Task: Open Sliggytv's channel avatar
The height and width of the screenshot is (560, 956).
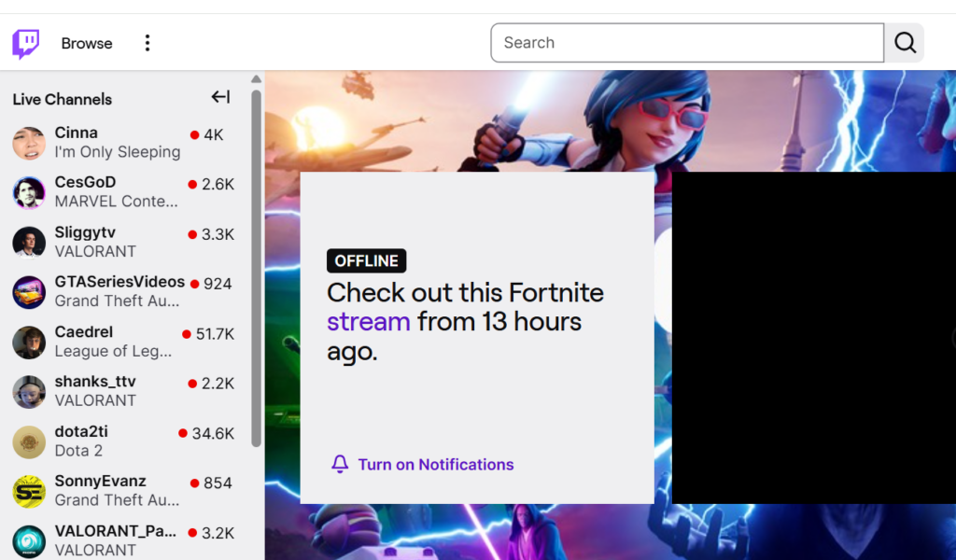Action: 29,243
